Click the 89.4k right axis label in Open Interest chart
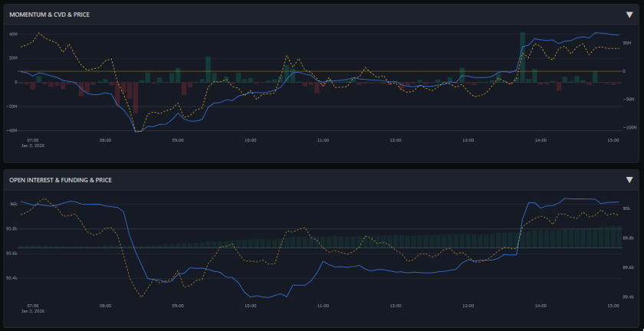Image resolution: width=644 pixels, height=331 pixels. coord(628,297)
